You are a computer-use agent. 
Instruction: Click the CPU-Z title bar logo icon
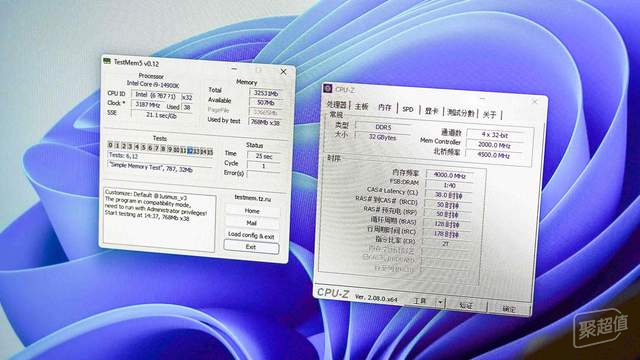(x=328, y=89)
